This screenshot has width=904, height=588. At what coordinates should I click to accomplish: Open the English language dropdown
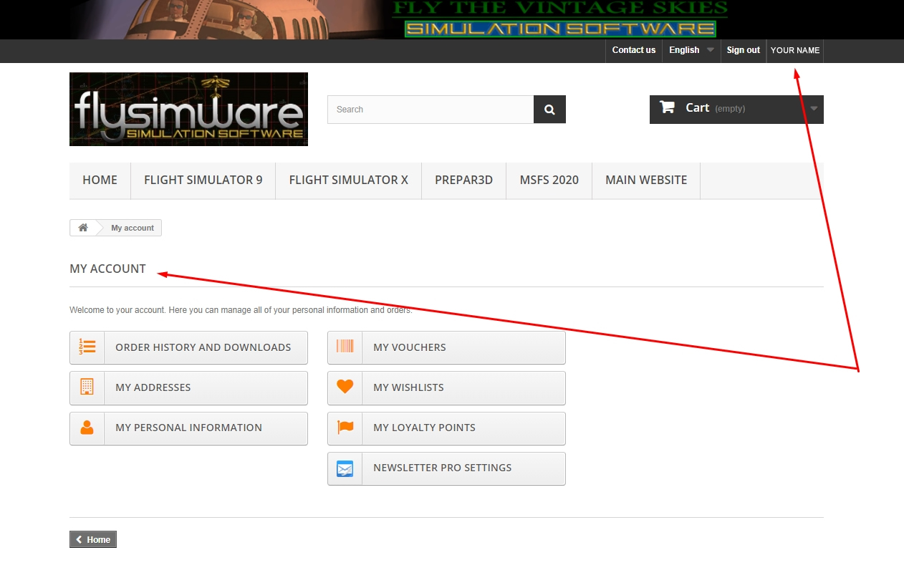point(691,50)
